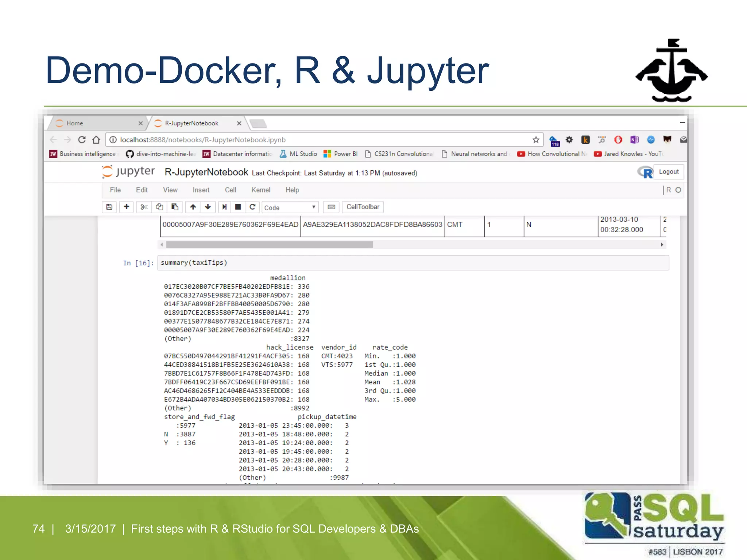Click the R kernel logo
747x560 pixels.
coord(645,172)
